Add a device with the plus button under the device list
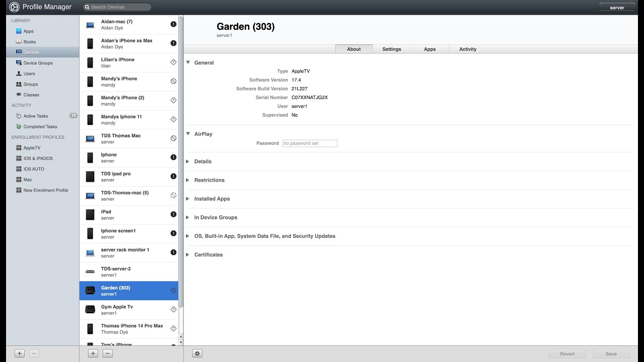 [x=93, y=353]
